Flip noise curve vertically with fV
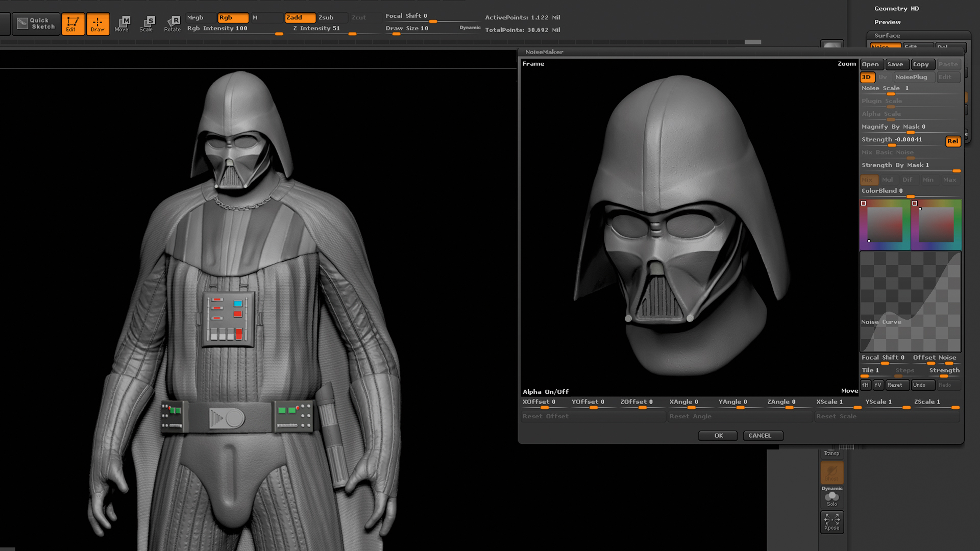The image size is (980, 551). click(878, 385)
